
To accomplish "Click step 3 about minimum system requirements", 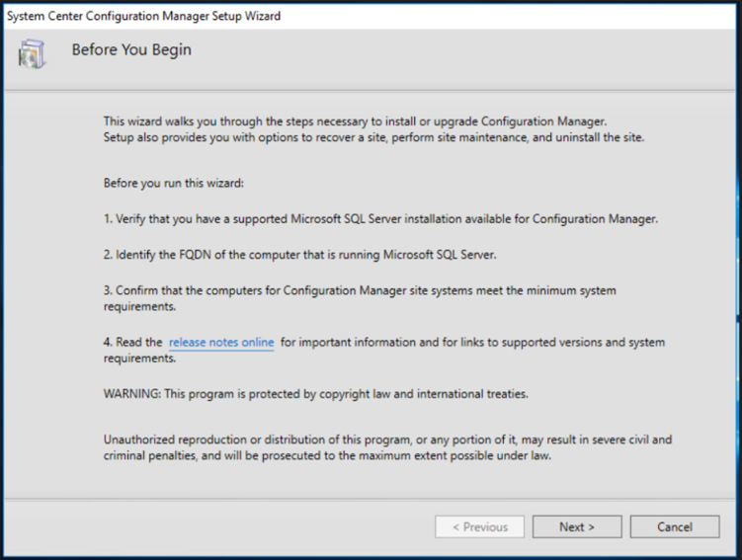I will click(360, 298).
